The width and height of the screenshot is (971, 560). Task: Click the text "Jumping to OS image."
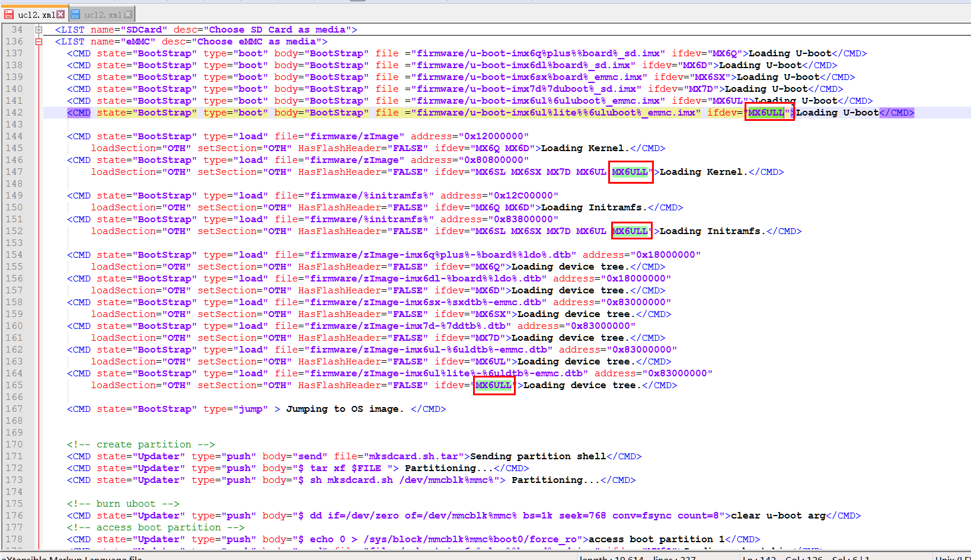point(345,409)
